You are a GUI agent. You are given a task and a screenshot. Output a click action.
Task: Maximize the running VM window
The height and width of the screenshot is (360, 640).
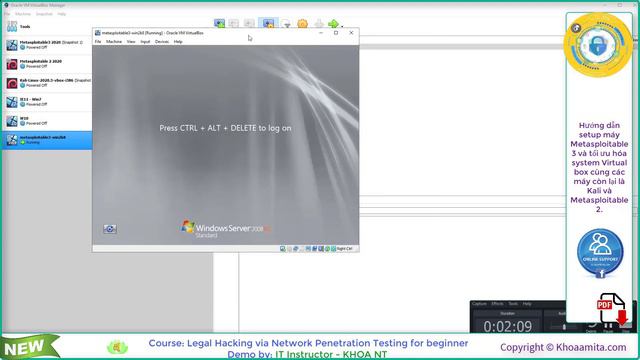point(336,33)
